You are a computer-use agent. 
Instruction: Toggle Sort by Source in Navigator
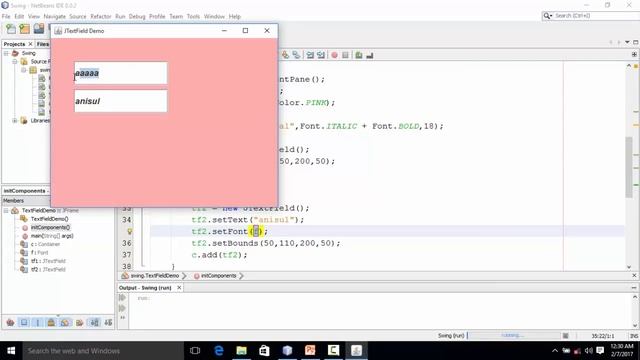coord(108,323)
